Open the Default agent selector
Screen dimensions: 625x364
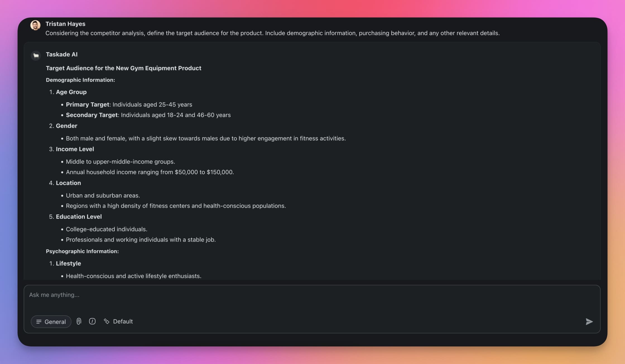[123, 321]
